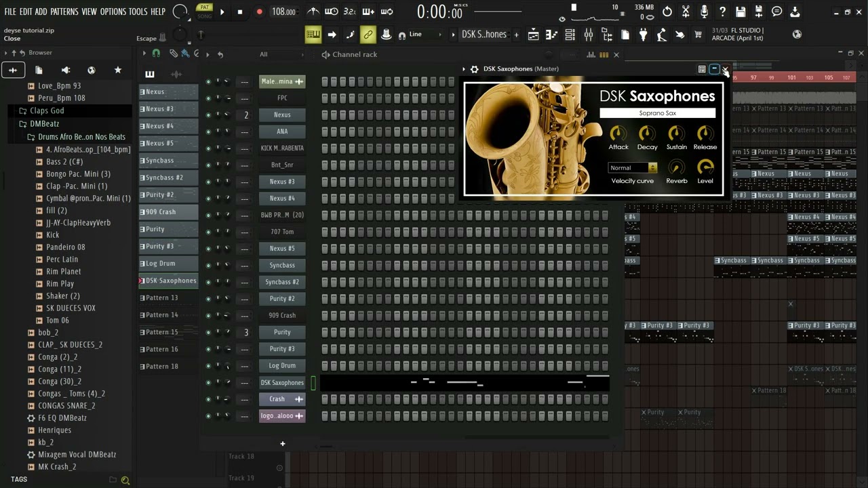Toggle typing keyboard to piano icon

point(313,35)
